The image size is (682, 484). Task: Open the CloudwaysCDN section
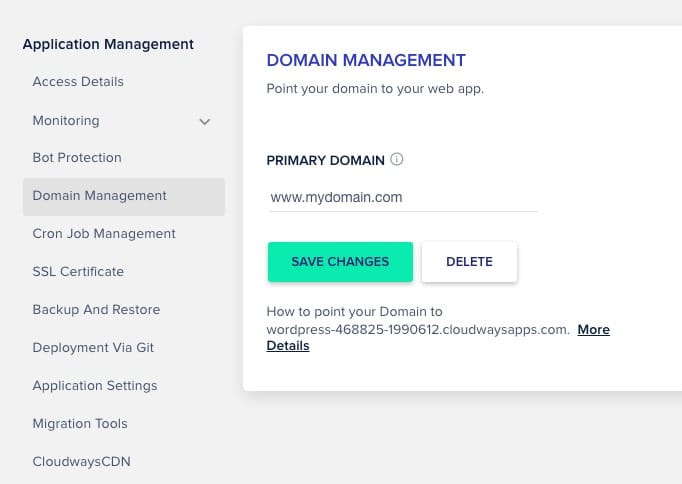(82, 462)
